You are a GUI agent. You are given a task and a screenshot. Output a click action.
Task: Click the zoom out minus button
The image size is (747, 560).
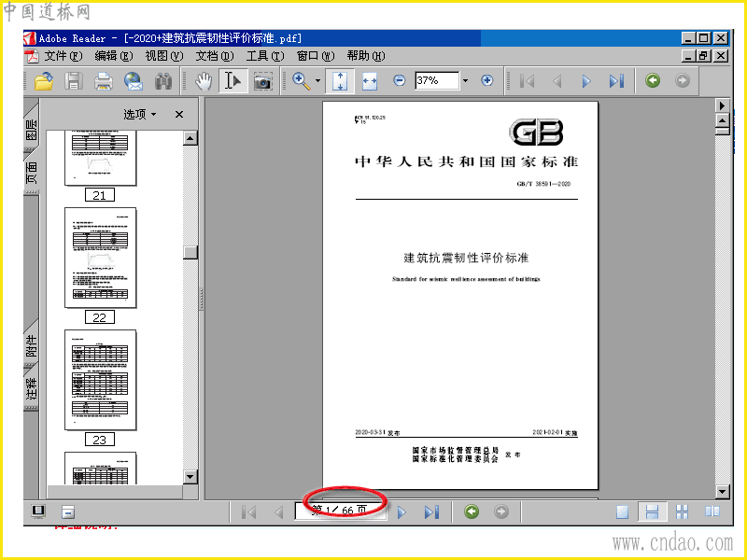click(400, 80)
